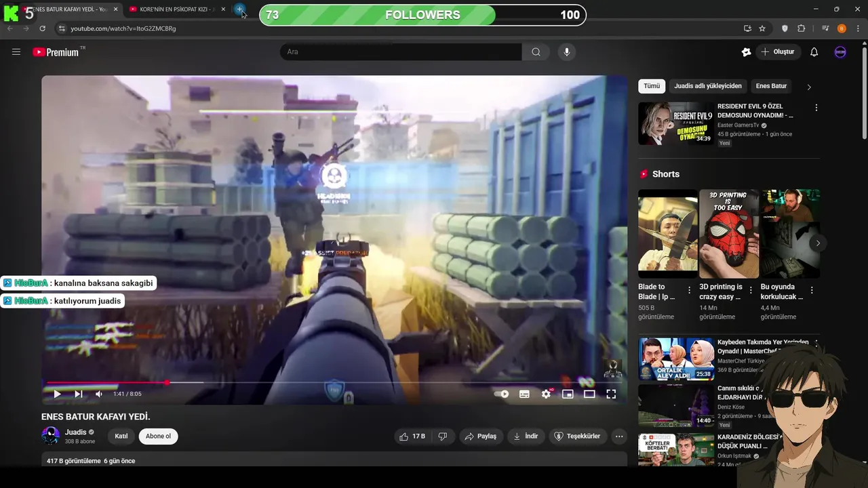The image size is (868, 488).
Task: Open video settings gear
Action: 546,394
